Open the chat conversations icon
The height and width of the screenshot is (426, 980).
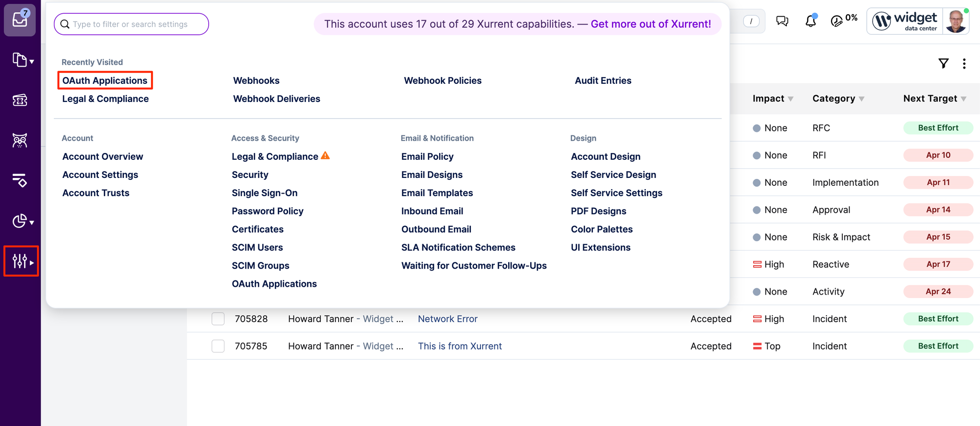[782, 21]
